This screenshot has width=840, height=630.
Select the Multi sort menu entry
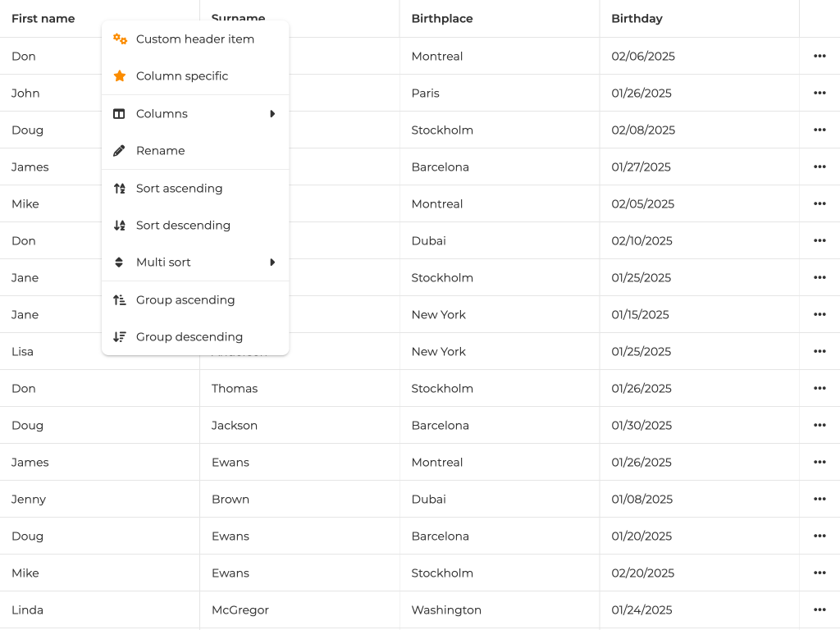[163, 262]
